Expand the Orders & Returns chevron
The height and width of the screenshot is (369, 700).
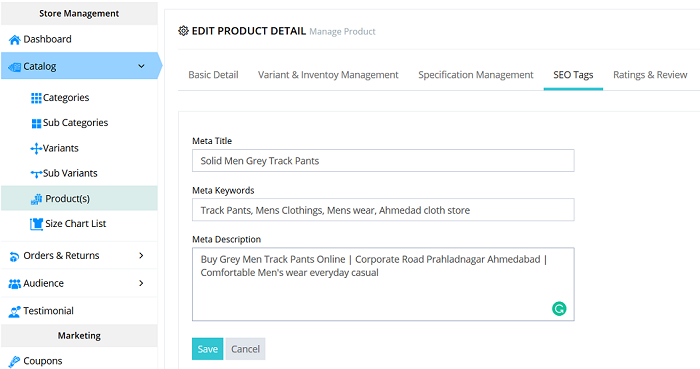(x=141, y=255)
